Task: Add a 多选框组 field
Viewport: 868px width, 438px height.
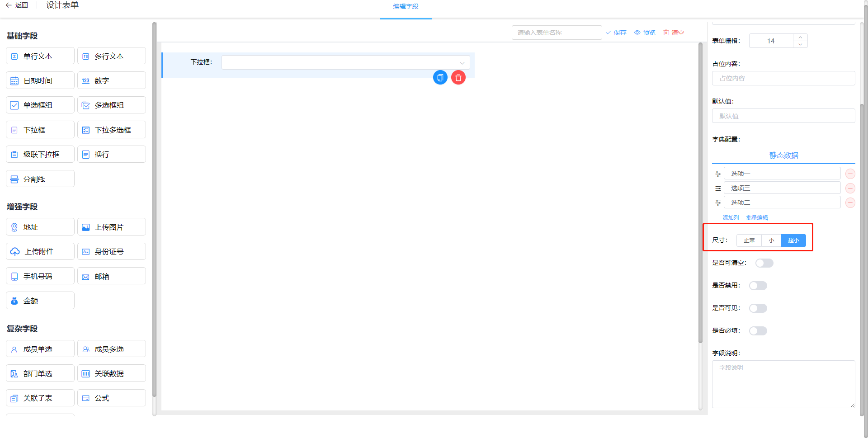Action: (112, 105)
